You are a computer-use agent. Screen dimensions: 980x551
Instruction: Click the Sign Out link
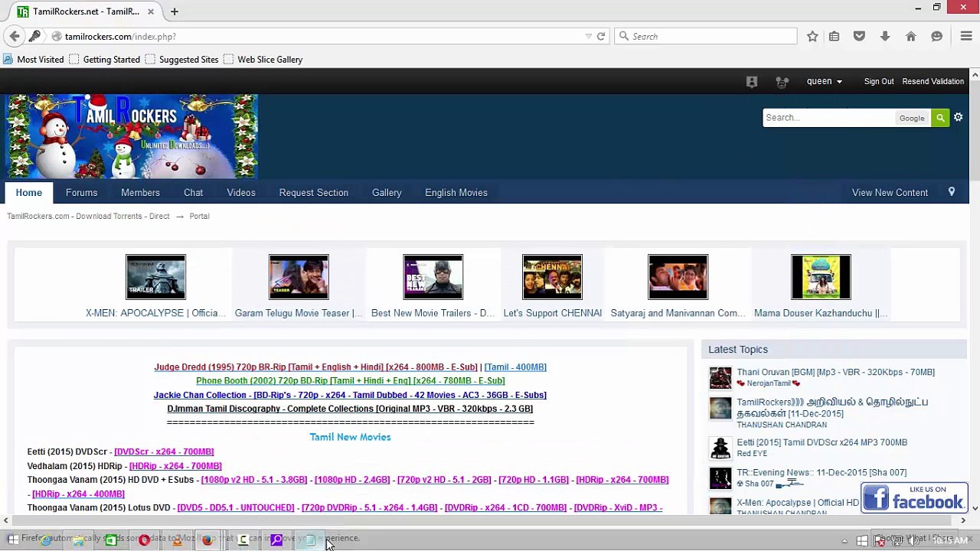point(879,81)
